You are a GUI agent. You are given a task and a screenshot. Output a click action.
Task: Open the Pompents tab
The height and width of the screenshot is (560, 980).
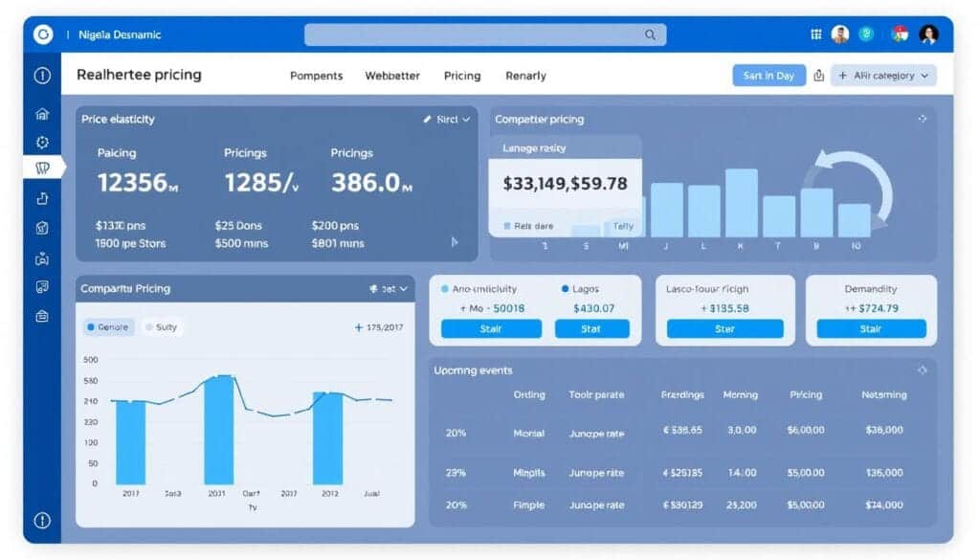(316, 76)
